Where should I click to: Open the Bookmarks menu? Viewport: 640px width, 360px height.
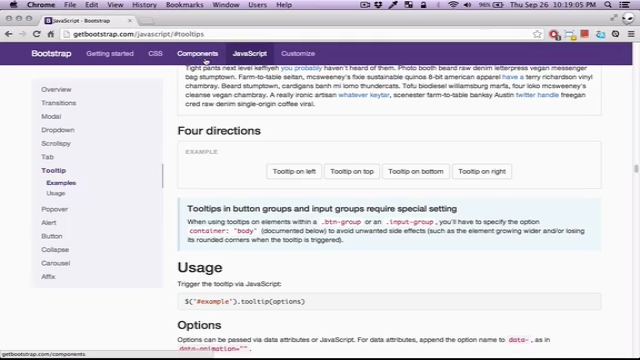point(184,5)
